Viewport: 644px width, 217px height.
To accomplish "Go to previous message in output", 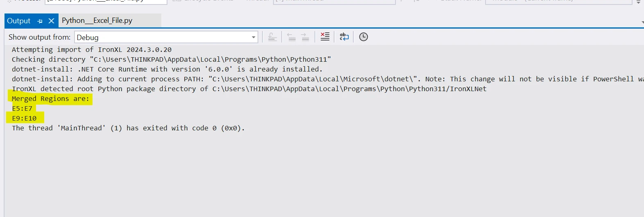I will pyautogui.click(x=291, y=37).
